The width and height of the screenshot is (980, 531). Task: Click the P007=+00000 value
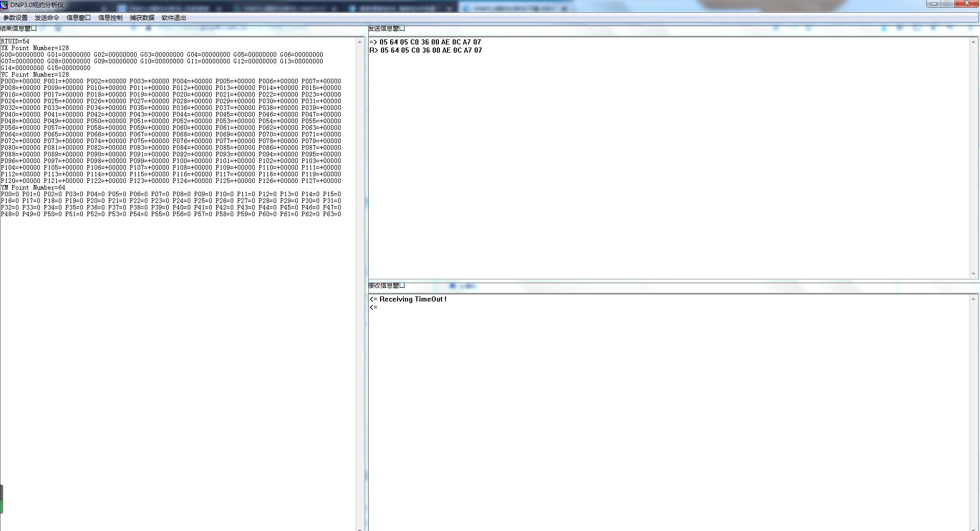coord(321,81)
